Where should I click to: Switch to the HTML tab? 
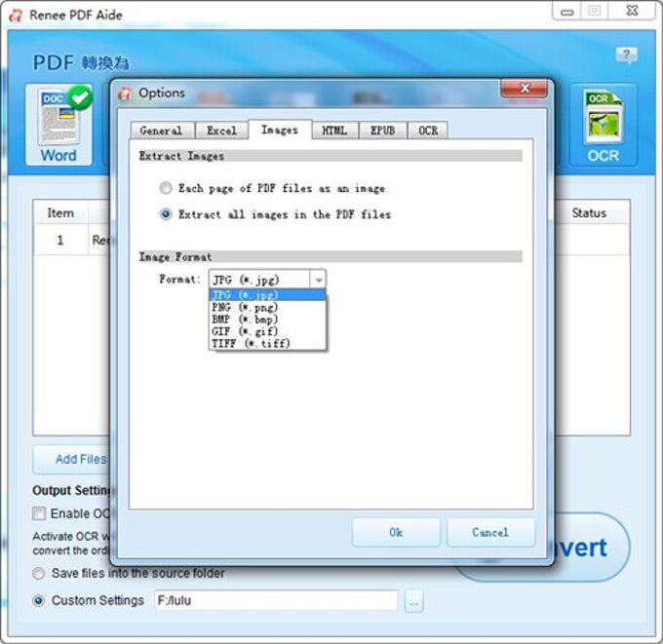tap(334, 131)
